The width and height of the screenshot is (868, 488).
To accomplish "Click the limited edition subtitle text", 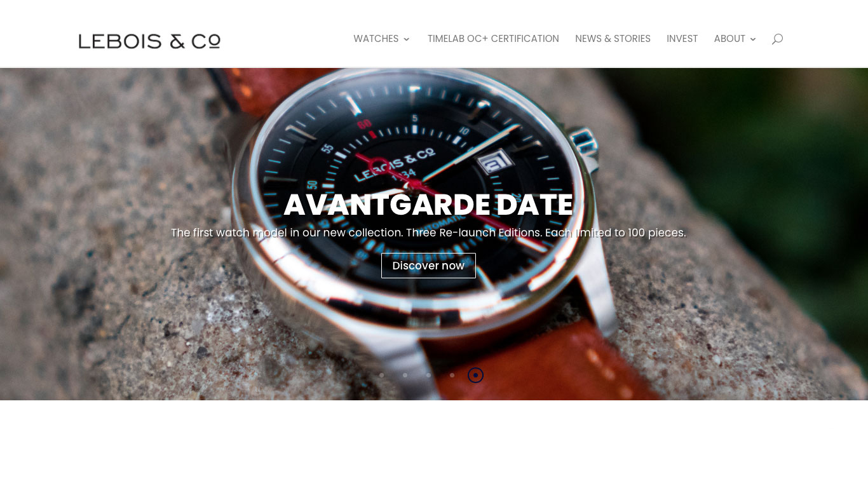I will [428, 233].
